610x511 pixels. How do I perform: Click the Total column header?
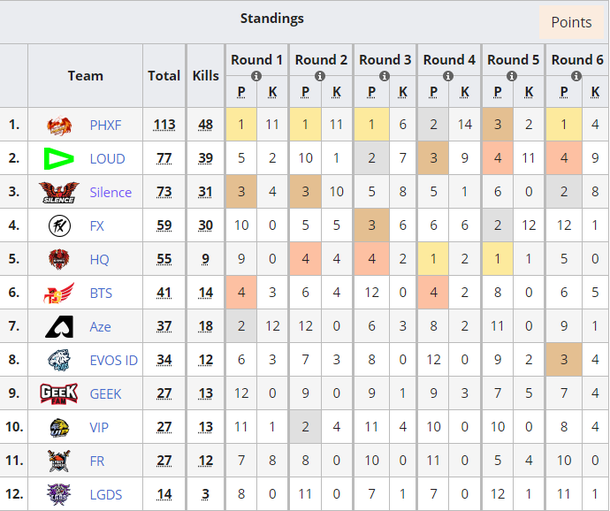tap(164, 75)
